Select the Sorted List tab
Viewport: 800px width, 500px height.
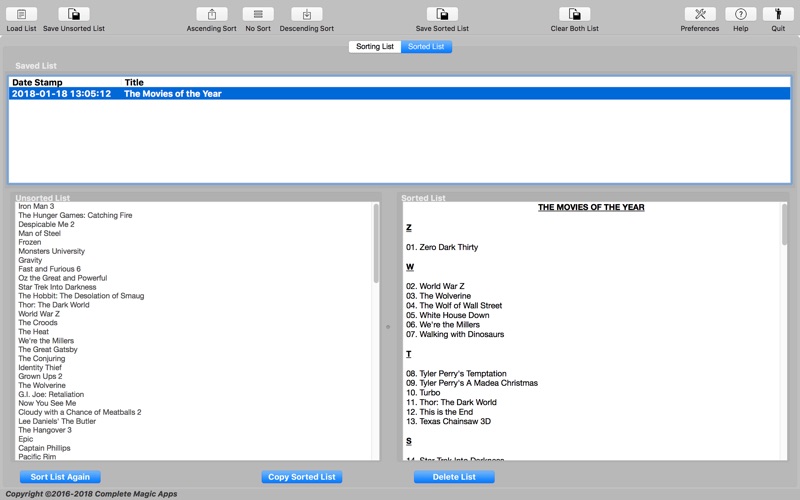[x=426, y=46]
